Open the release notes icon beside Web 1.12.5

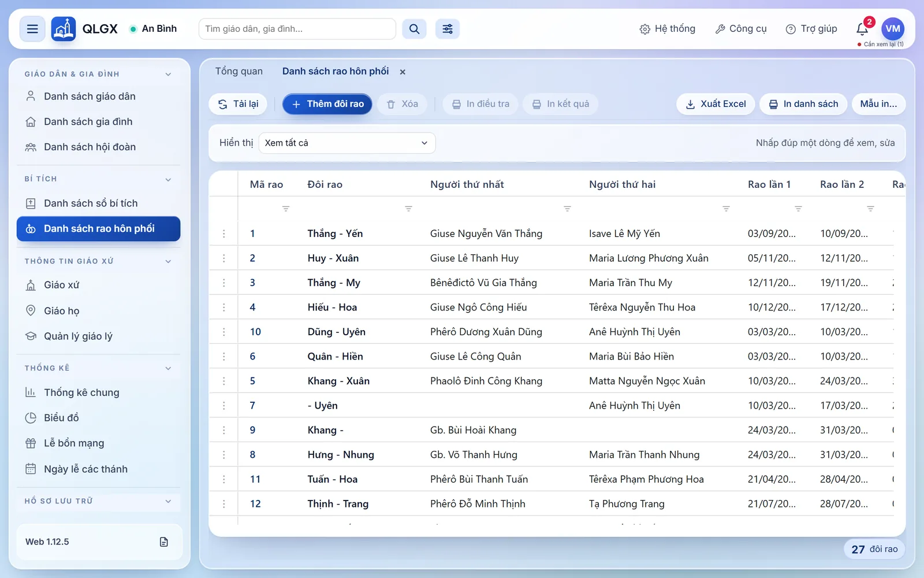click(164, 542)
